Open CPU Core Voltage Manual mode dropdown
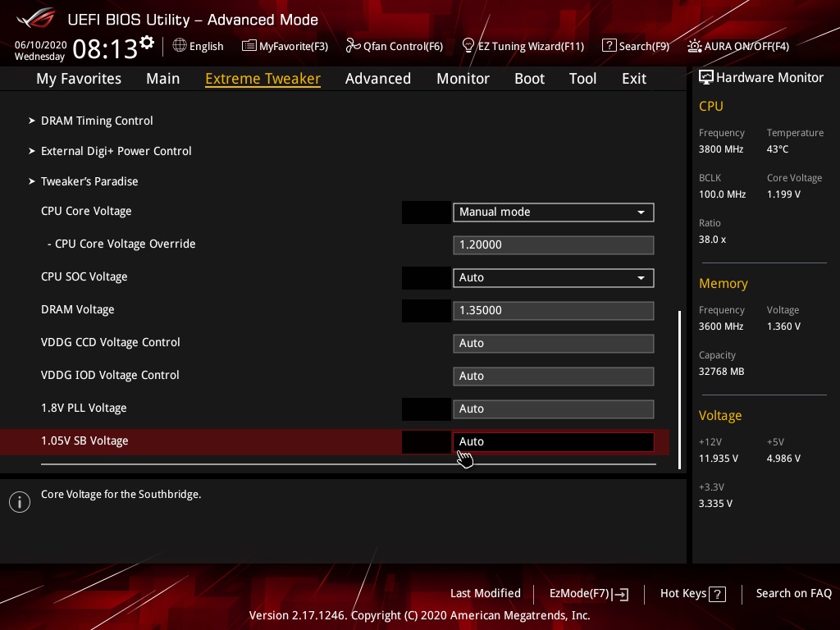This screenshot has width=840, height=630. tap(554, 212)
